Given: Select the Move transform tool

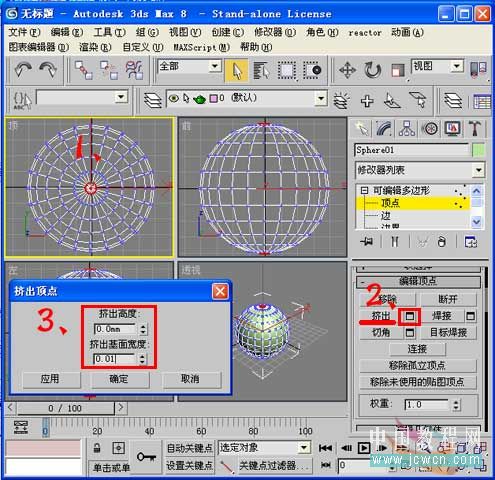Looking at the screenshot, I should (x=347, y=70).
